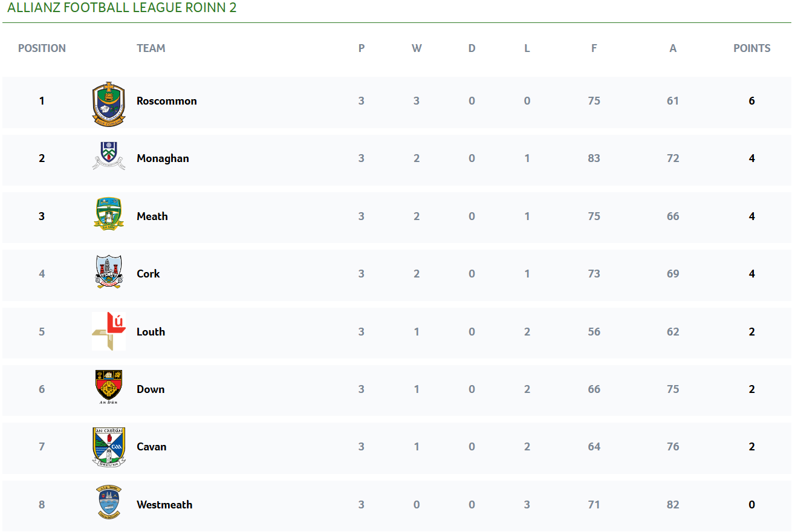Open the Monaghan team name link

coord(163,158)
